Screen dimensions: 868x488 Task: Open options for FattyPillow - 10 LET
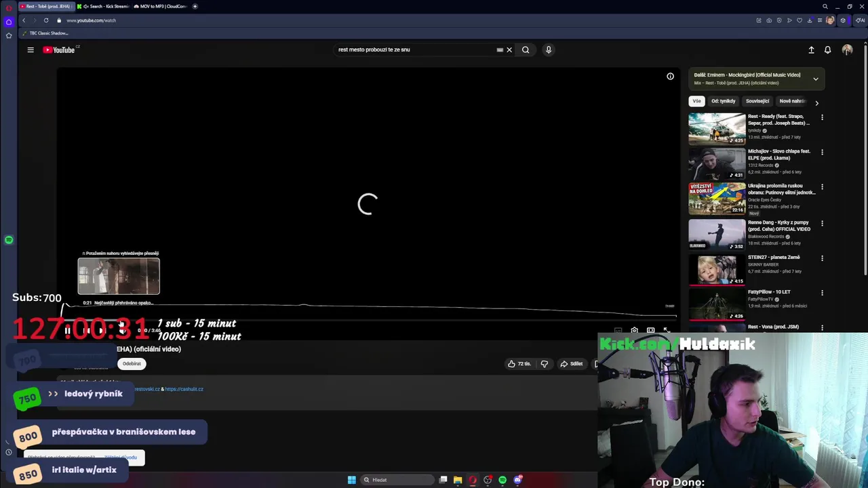click(822, 293)
